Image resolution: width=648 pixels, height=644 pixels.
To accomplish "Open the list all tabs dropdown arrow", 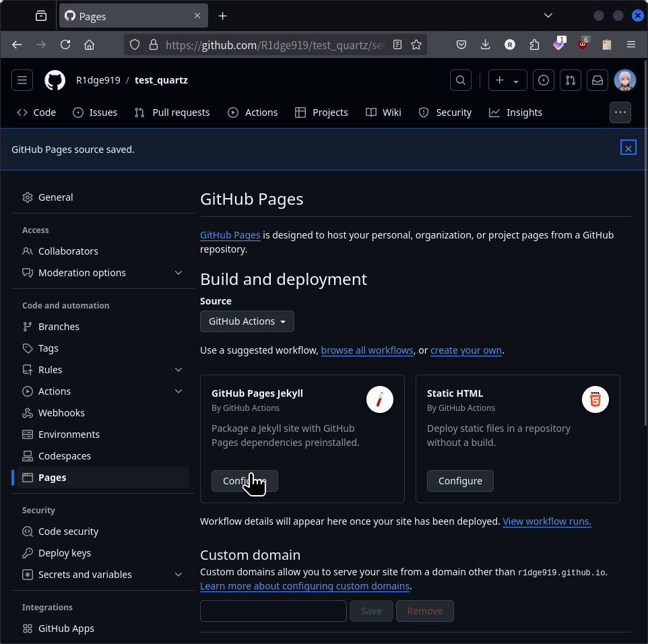I will (x=548, y=15).
